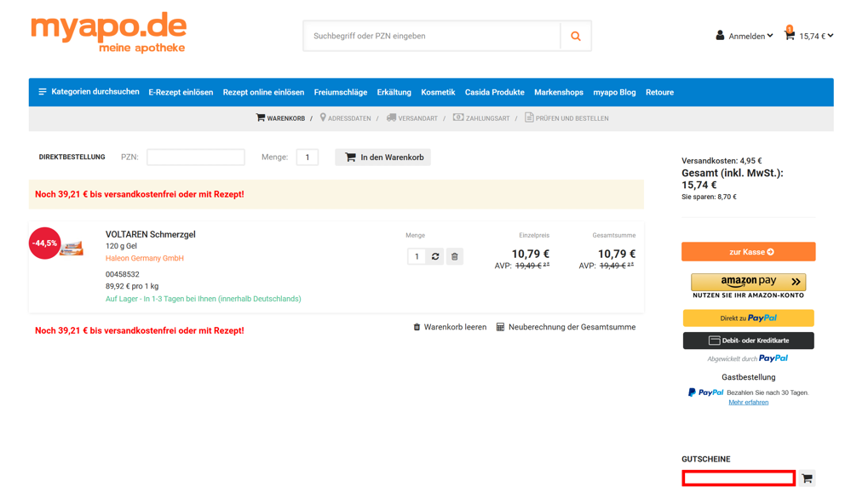The image size is (851, 504).
Task: Click the PZN number 00458532
Action: tap(122, 274)
